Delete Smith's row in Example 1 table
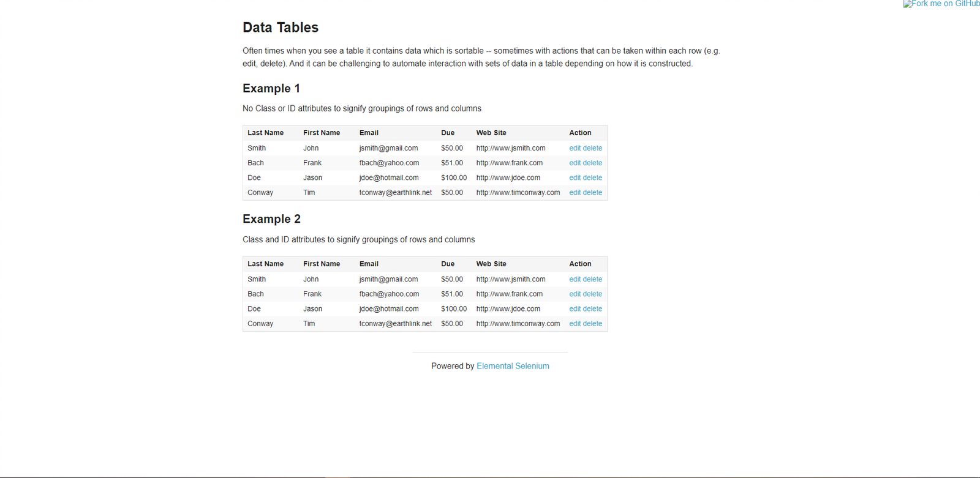Viewport: 980px width, 478px height. pos(592,148)
